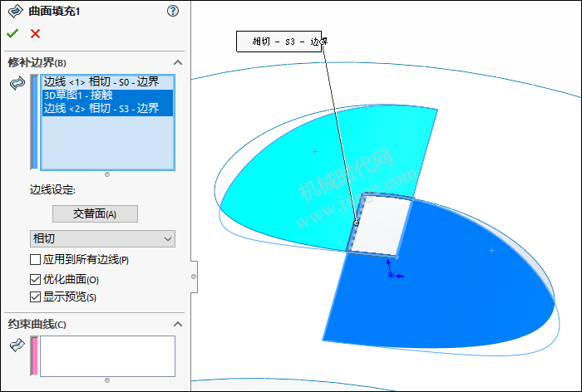
Task: Open the 相切 curvature control dropdown
Action: point(102,238)
